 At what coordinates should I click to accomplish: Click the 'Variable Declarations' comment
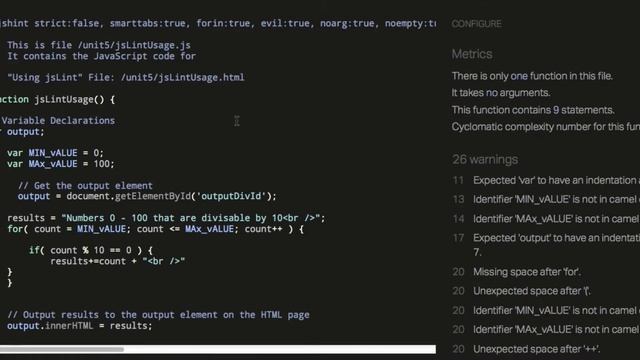(x=58, y=121)
